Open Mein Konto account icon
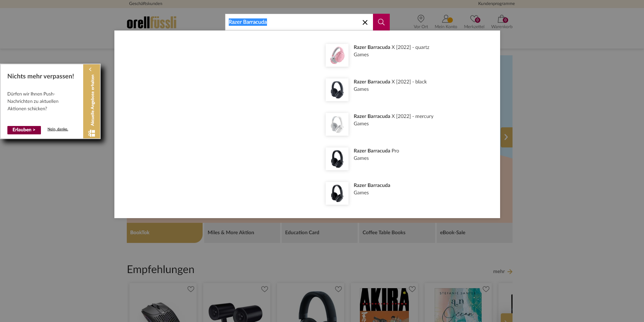The height and width of the screenshot is (322, 644). (x=445, y=19)
